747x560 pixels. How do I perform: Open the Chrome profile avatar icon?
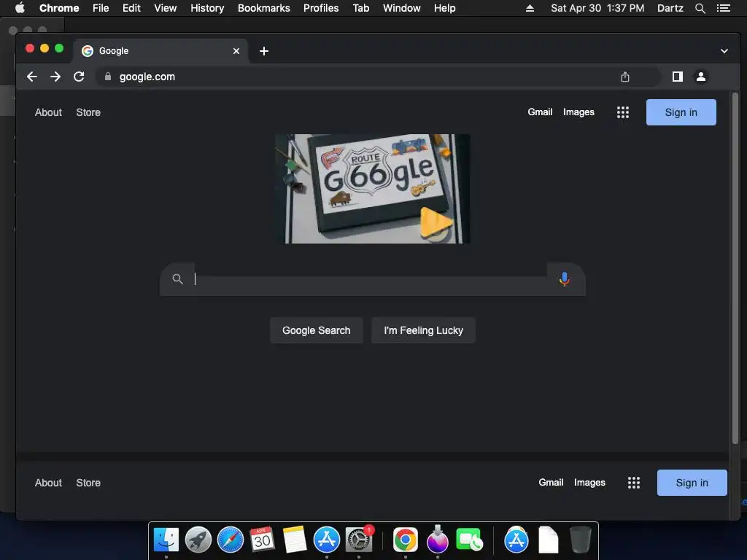pyautogui.click(x=701, y=77)
